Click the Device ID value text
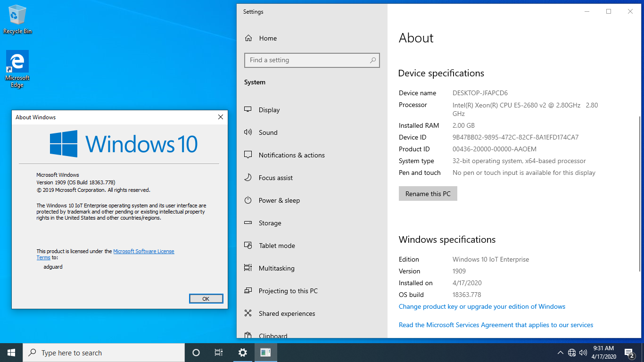 (x=515, y=137)
